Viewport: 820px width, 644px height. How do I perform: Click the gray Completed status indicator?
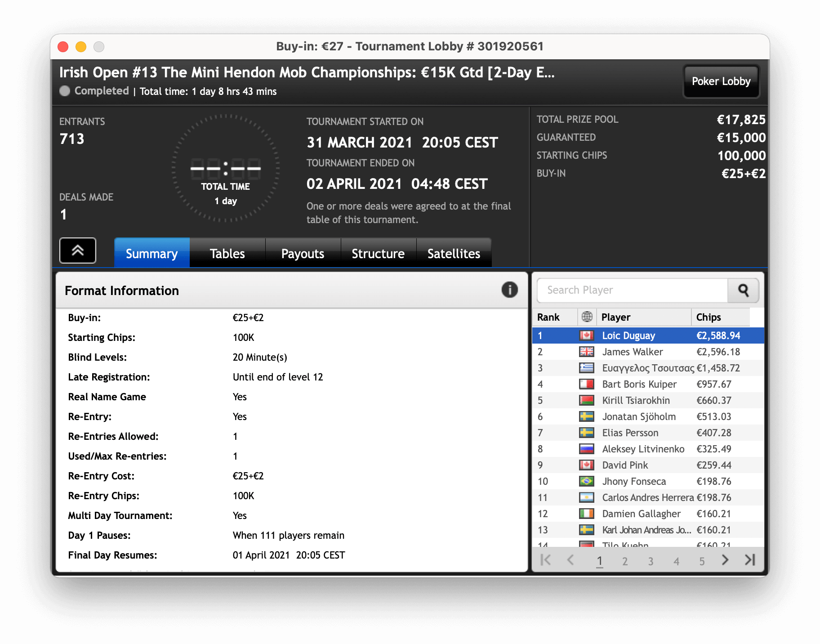[x=65, y=91]
